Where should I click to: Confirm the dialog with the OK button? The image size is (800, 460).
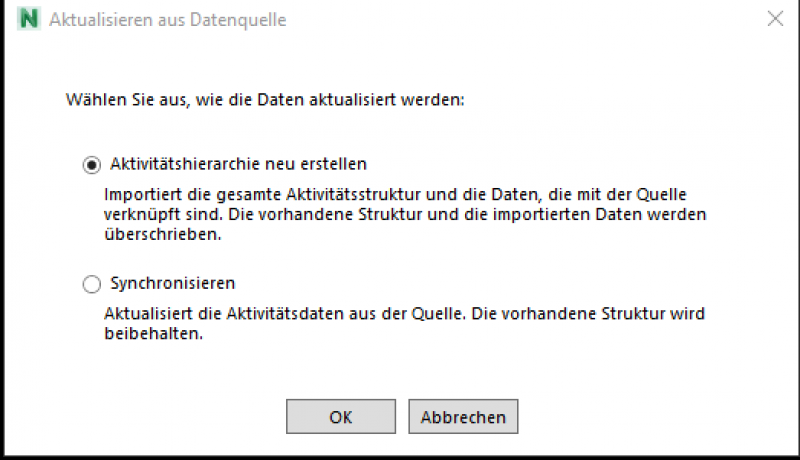coord(340,416)
